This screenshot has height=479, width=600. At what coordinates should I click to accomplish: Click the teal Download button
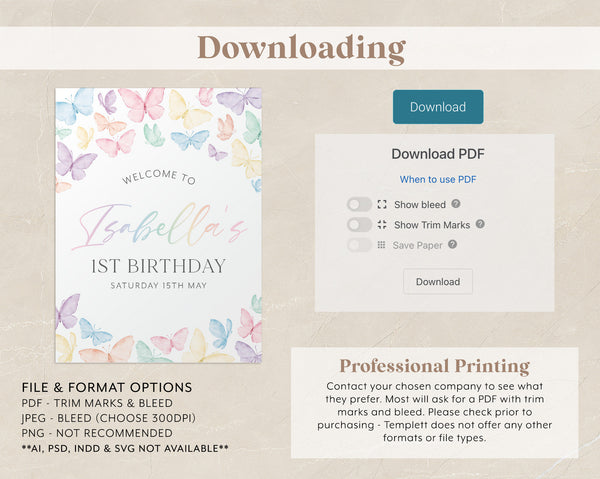437,107
